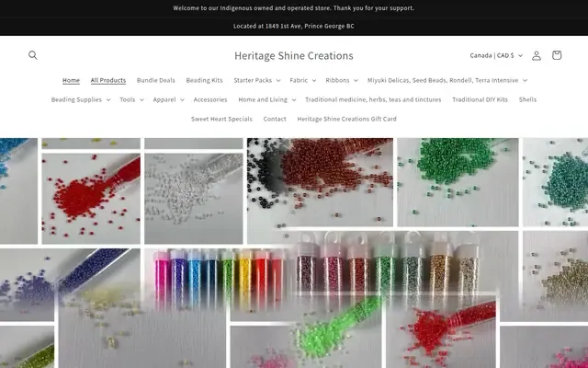Screen dimensions: 588x368
Task: Click Heritage Shine Creations store title
Action: (294, 55)
